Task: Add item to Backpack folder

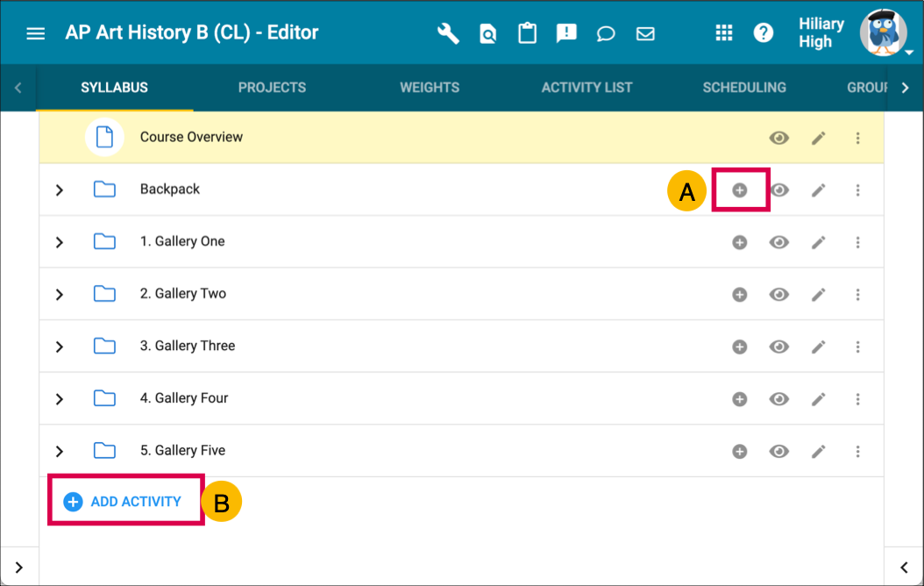Action: (740, 190)
